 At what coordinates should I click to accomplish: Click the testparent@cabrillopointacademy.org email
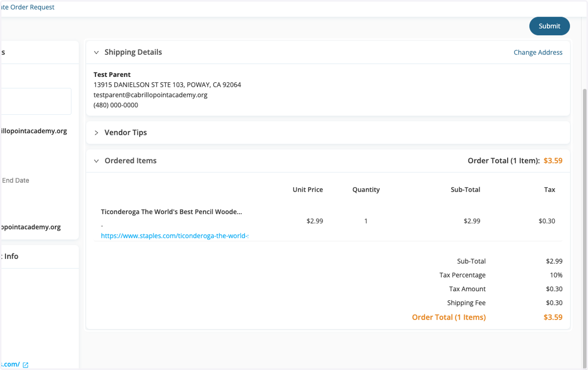150,95
